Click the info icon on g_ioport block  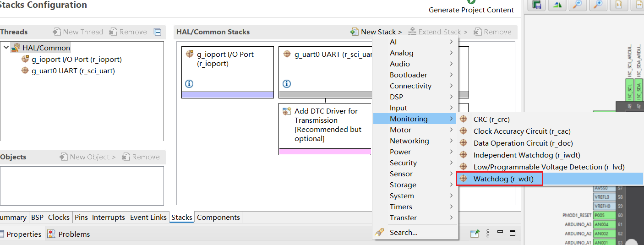point(189,84)
